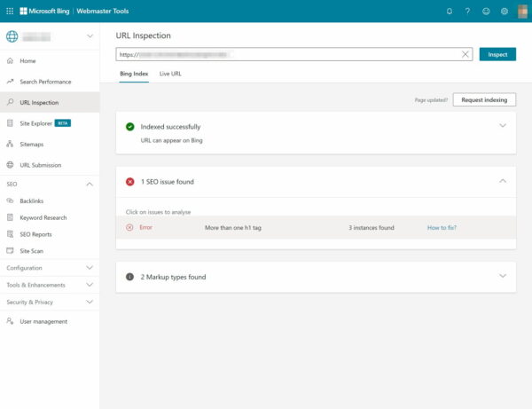532x409 pixels.
Task: Click the Request indexing button
Action: point(484,100)
